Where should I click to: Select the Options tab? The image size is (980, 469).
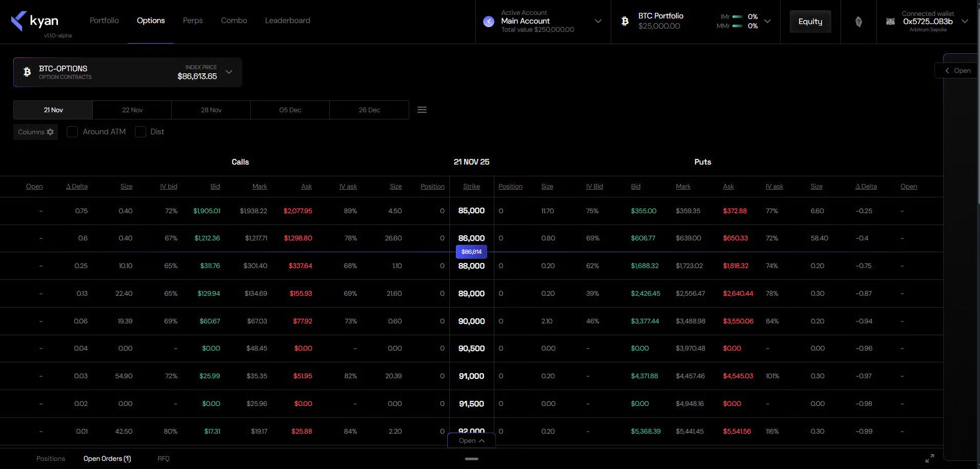point(151,21)
